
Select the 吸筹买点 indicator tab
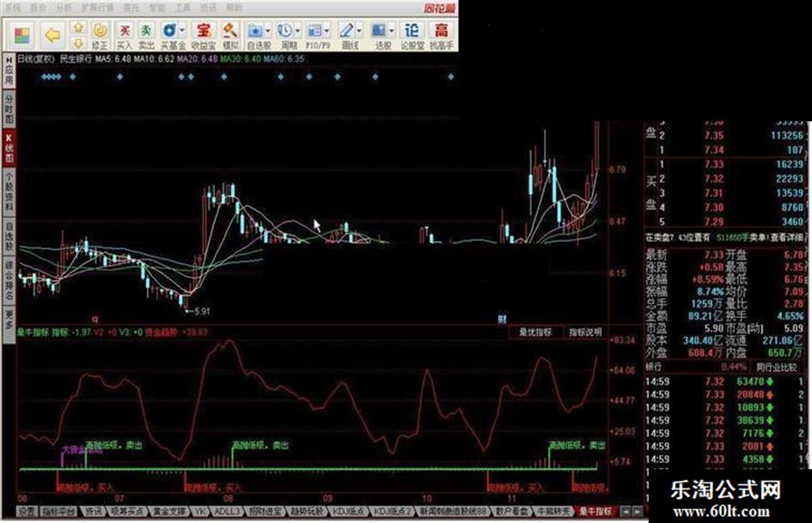click(126, 512)
